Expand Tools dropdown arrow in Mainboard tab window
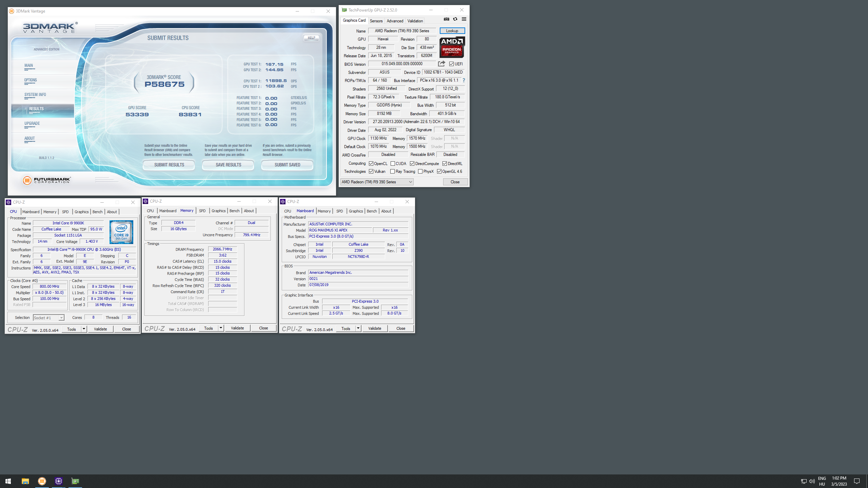 click(x=358, y=328)
